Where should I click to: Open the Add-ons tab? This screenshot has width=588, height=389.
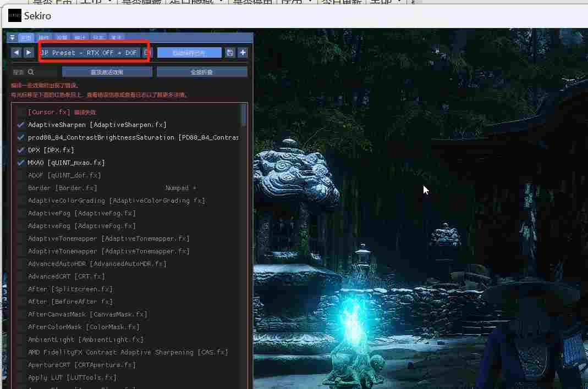[x=44, y=37]
